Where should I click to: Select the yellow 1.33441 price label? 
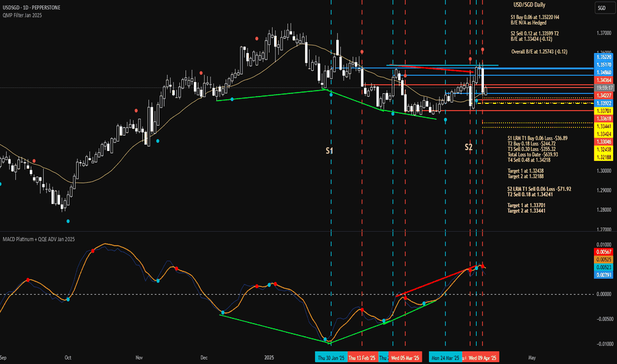click(604, 126)
